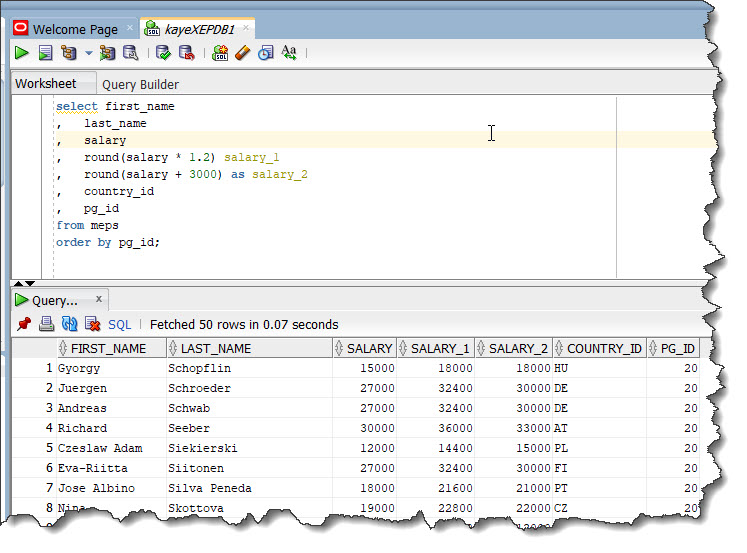Sort by the SALARY_1 column header
This screenshot has height=553, width=747.
tap(435, 349)
